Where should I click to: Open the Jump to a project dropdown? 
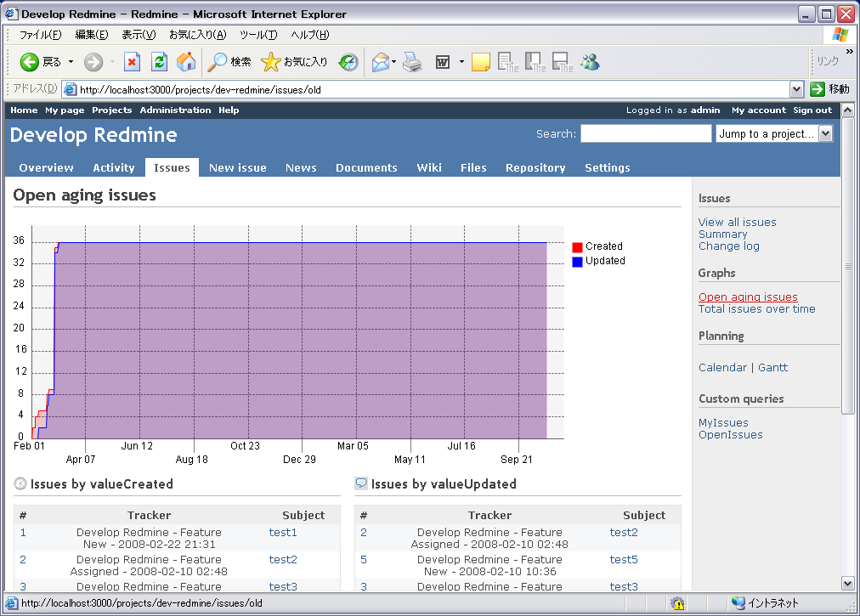pyautogui.click(x=774, y=133)
